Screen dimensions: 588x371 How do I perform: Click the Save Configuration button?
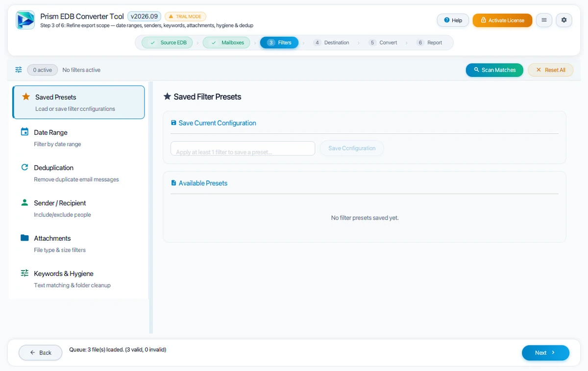352,148
